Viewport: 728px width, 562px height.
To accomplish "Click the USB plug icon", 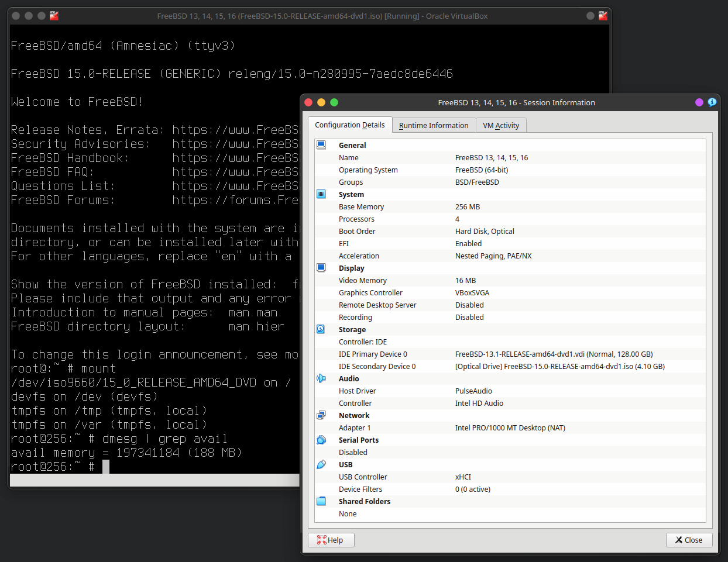I will coord(321,464).
